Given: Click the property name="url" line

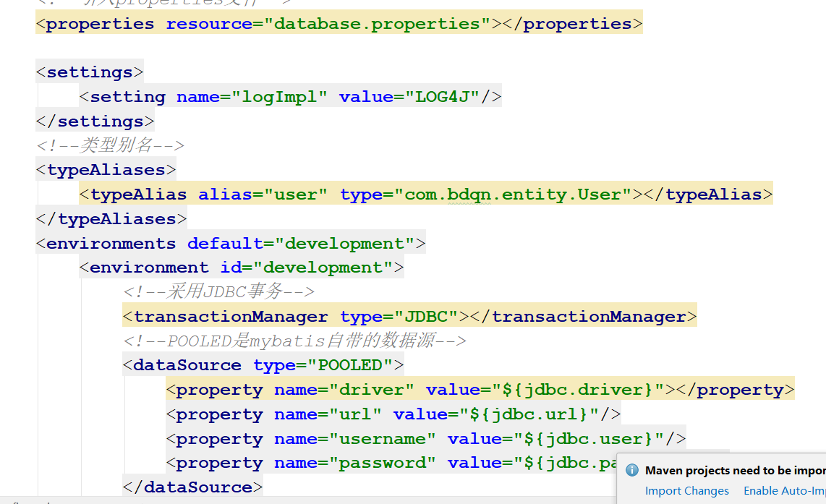Looking at the screenshot, I should pyautogui.click(x=393, y=414).
